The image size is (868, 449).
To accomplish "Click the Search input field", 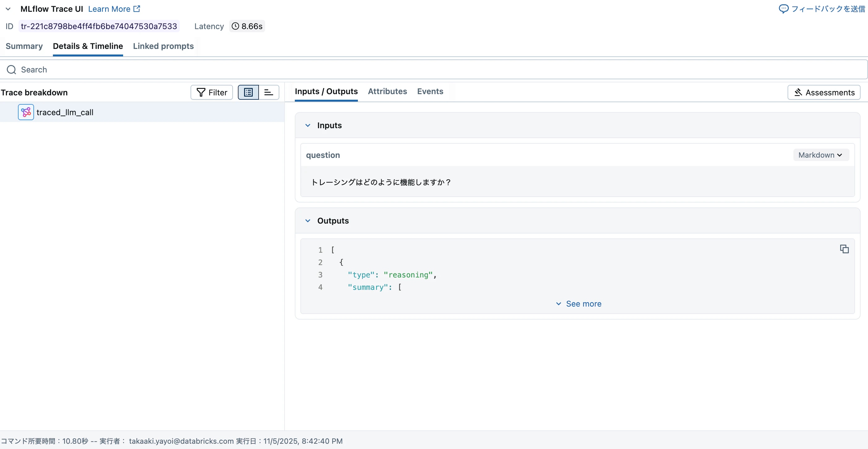I will click(434, 69).
